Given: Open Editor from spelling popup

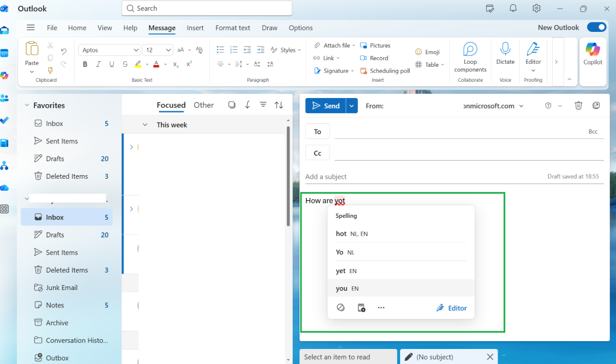Looking at the screenshot, I should point(452,308).
